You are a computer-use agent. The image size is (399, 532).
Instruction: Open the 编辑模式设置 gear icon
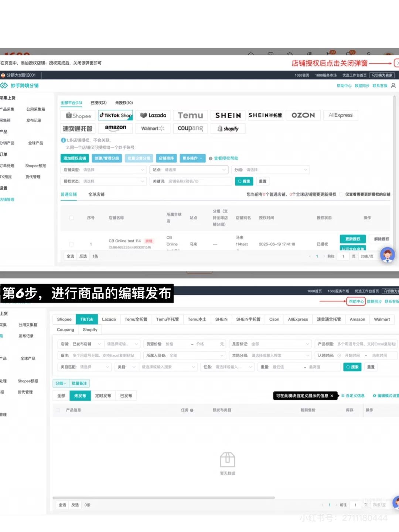coord(374,396)
